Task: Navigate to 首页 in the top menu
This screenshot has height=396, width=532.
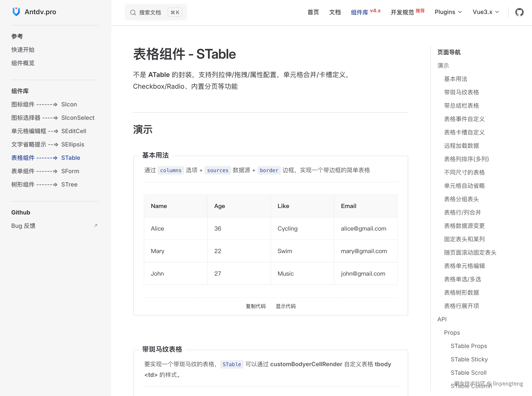Action: [313, 12]
